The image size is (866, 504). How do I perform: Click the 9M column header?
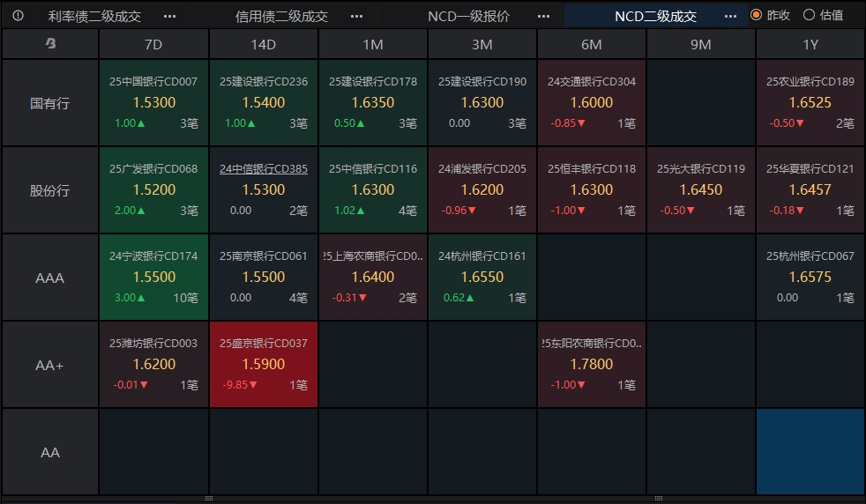pyautogui.click(x=701, y=44)
